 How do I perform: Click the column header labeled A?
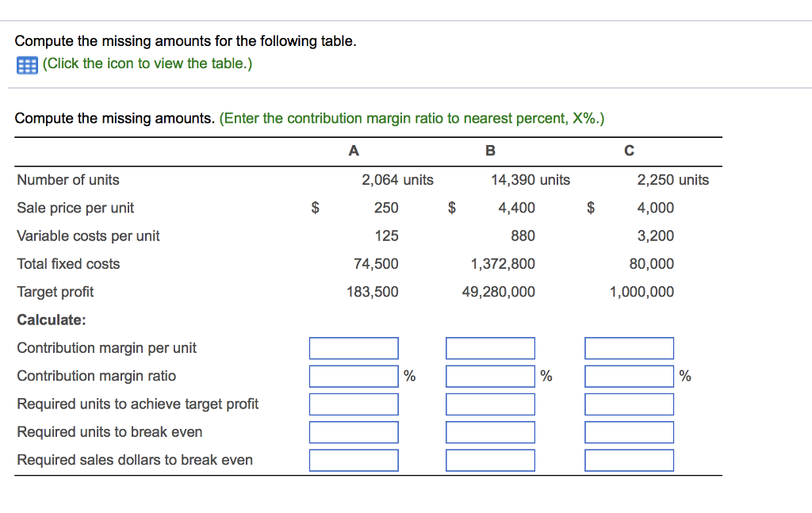pos(354,151)
